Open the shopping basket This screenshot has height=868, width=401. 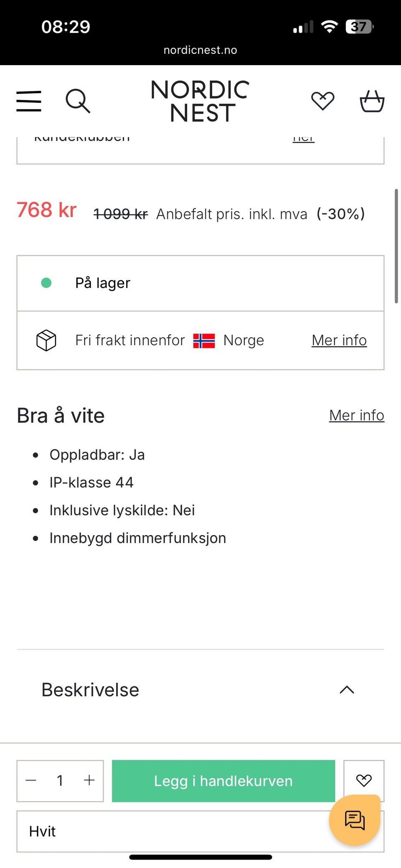click(x=372, y=101)
